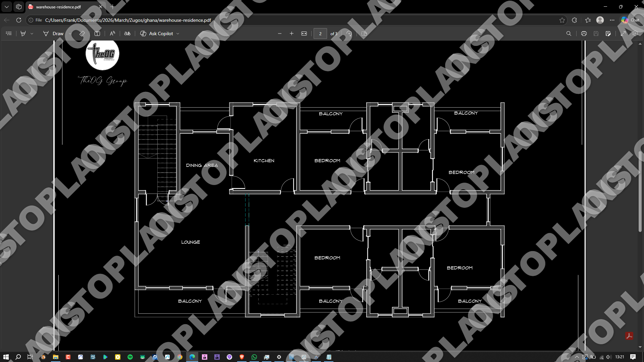Open the Extensions menu

click(x=574, y=20)
